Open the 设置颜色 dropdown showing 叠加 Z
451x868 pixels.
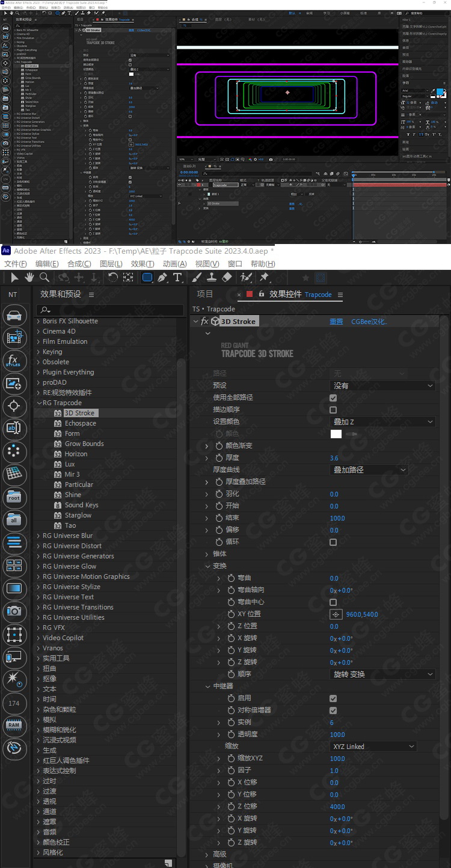point(382,422)
